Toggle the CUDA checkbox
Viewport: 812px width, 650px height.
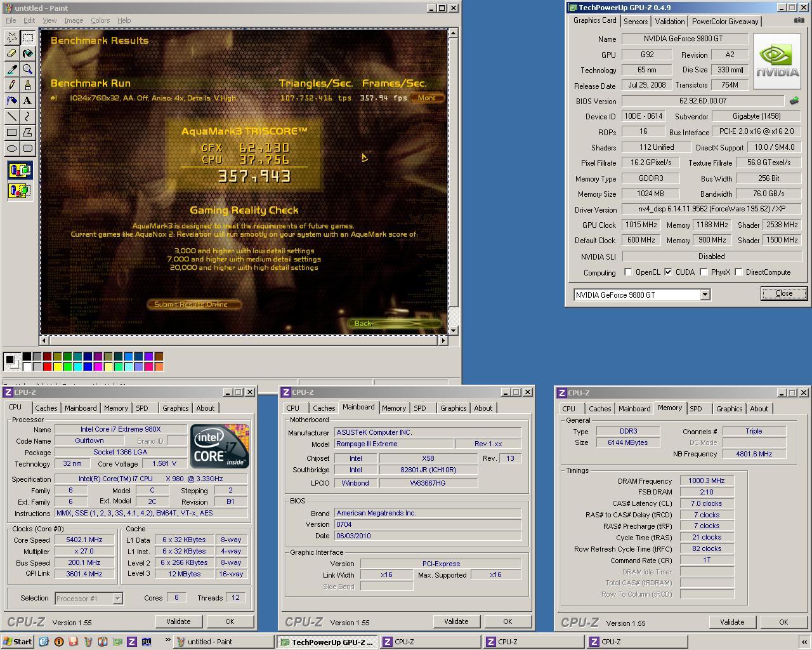pyautogui.click(x=668, y=272)
